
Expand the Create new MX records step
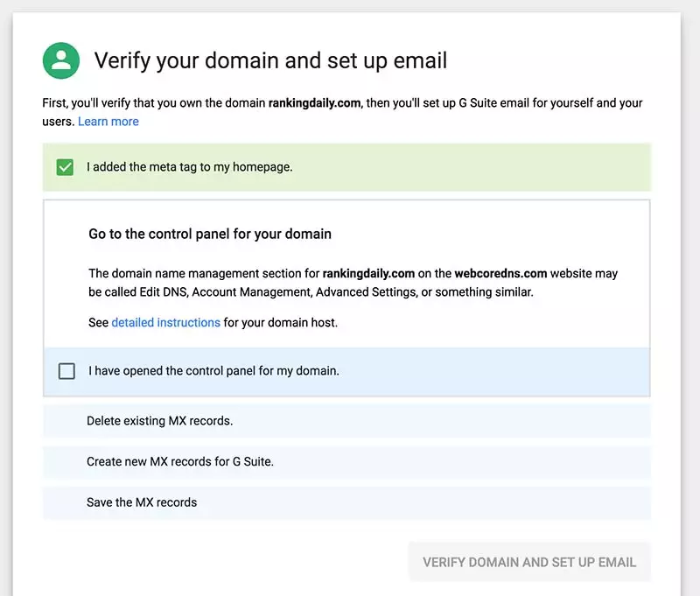point(179,461)
